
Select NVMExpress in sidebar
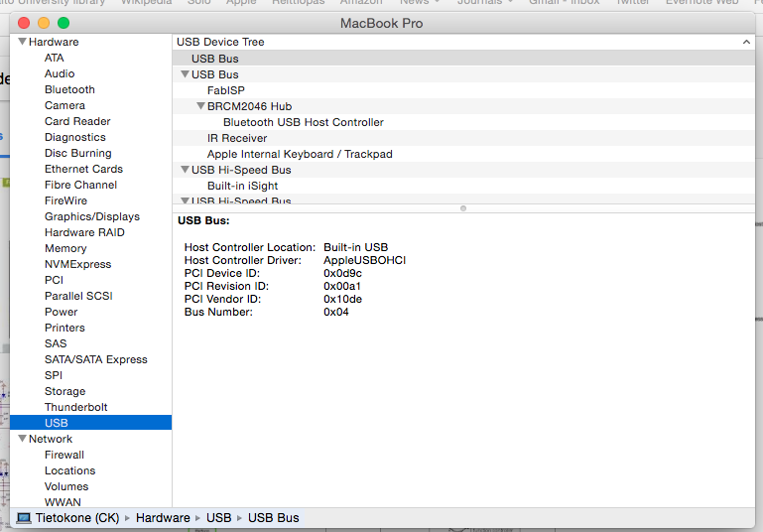click(77, 264)
